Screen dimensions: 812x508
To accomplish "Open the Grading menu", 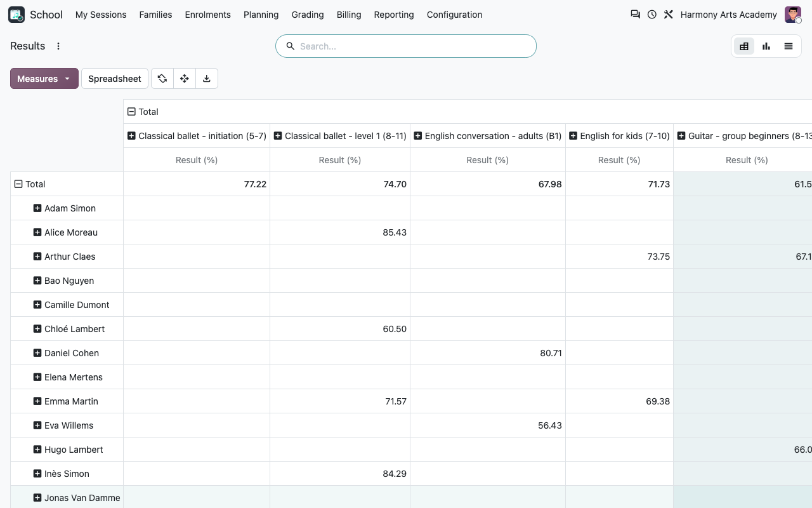I will click(x=308, y=15).
